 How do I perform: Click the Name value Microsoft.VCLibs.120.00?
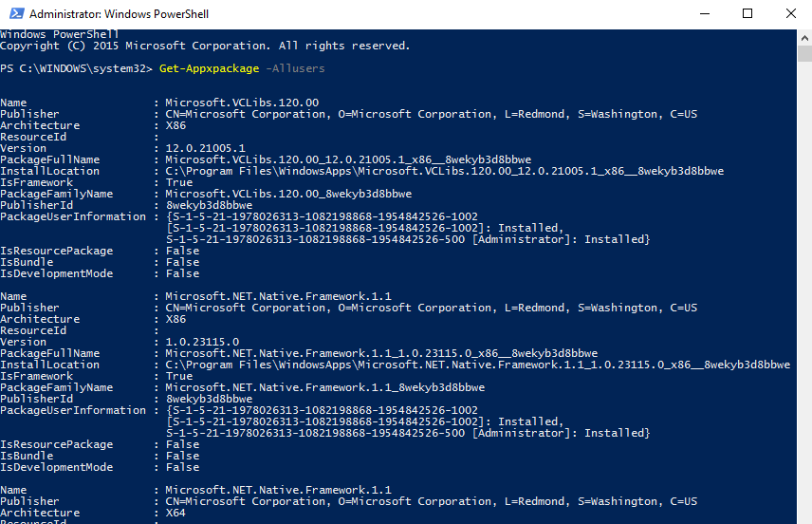(x=242, y=103)
